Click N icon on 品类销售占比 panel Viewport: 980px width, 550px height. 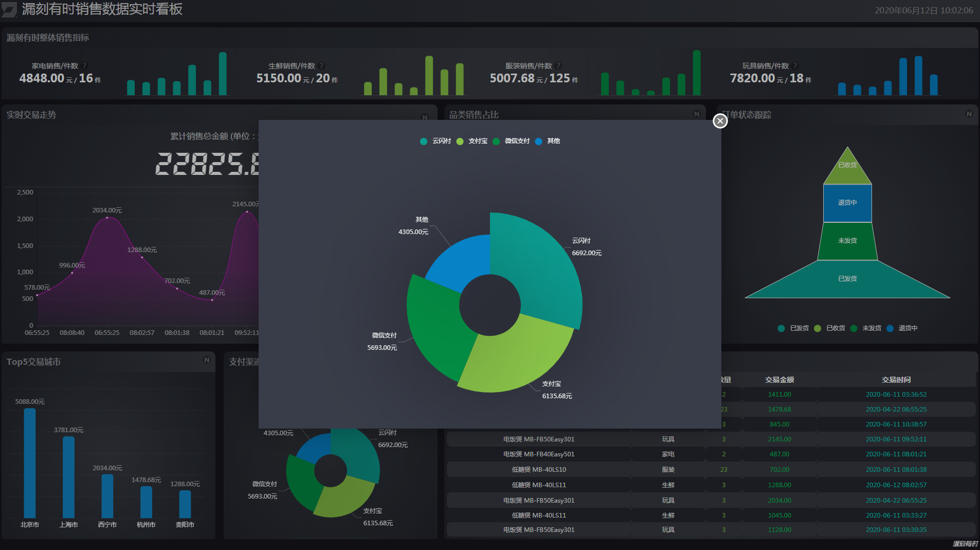pos(697,114)
